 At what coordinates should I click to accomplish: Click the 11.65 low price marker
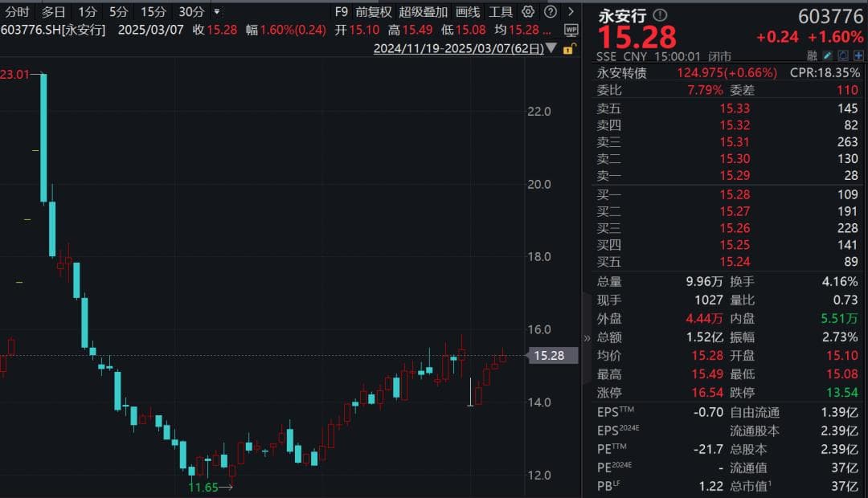(x=203, y=487)
